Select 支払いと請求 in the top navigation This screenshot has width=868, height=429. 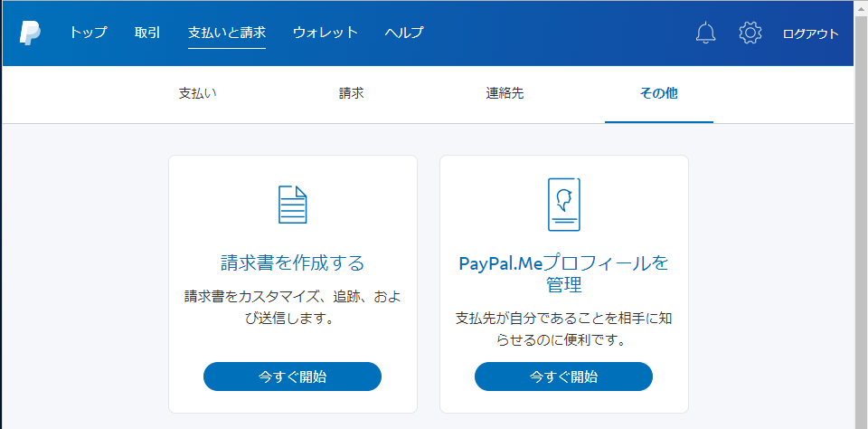coord(227,33)
